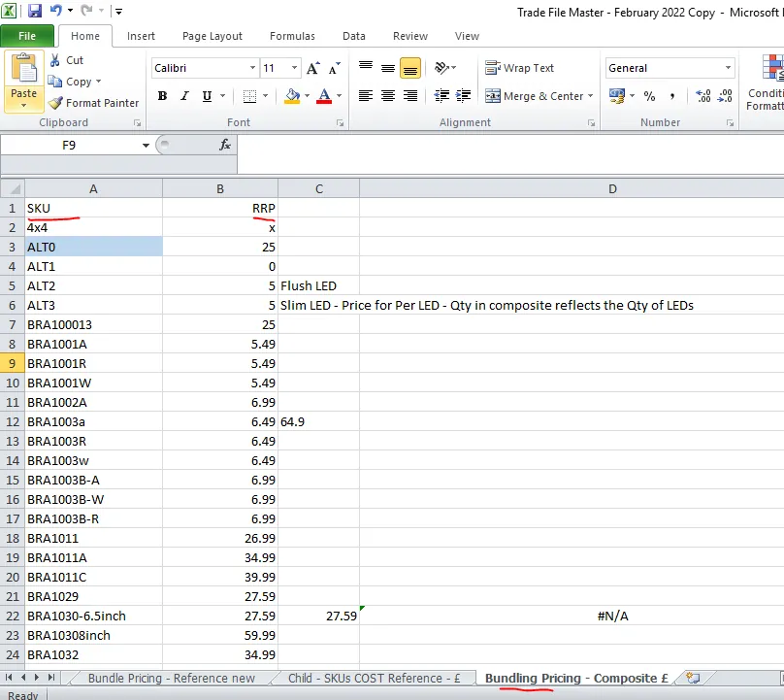Click the last sheet navigation arrow

coord(51,678)
